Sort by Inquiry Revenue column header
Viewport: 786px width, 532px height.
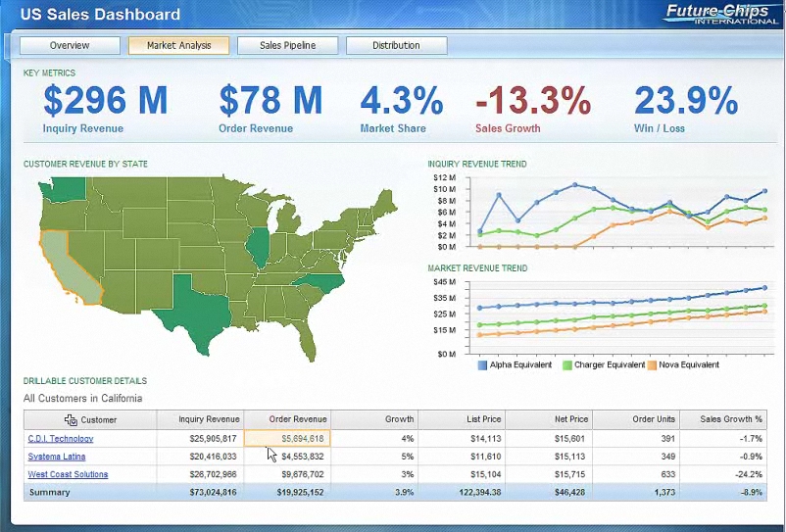tap(200, 419)
